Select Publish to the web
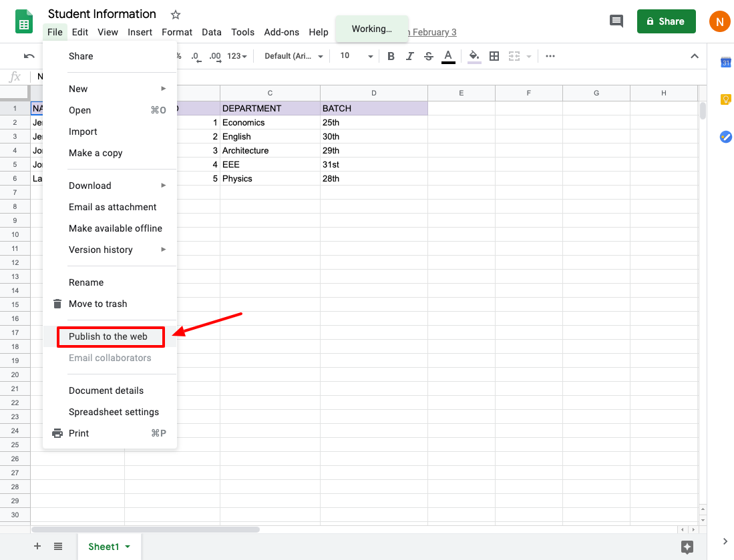The height and width of the screenshot is (560, 734). 110,336
